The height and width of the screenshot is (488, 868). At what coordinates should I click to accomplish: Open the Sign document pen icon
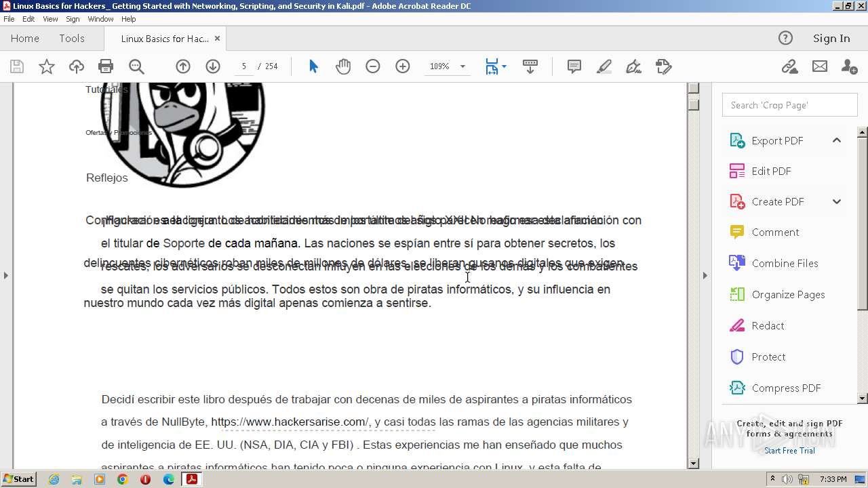634,66
